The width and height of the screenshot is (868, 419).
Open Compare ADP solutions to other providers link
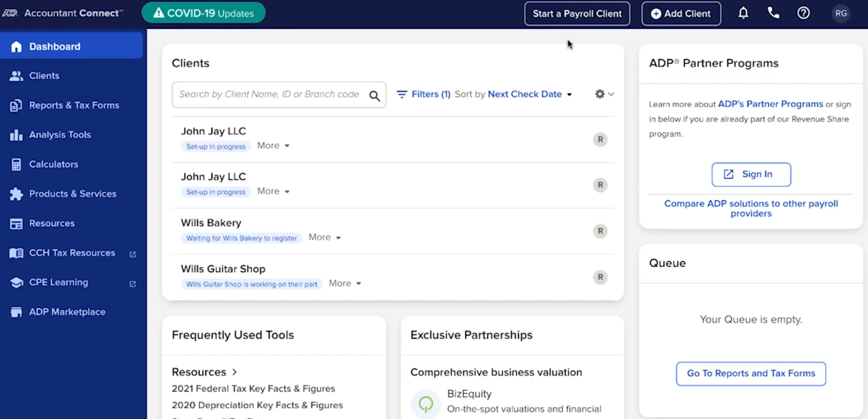tap(751, 209)
